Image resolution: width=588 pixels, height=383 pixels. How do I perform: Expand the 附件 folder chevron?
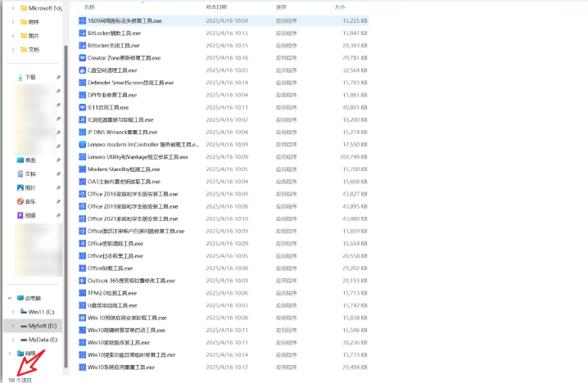(x=13, y=22)
